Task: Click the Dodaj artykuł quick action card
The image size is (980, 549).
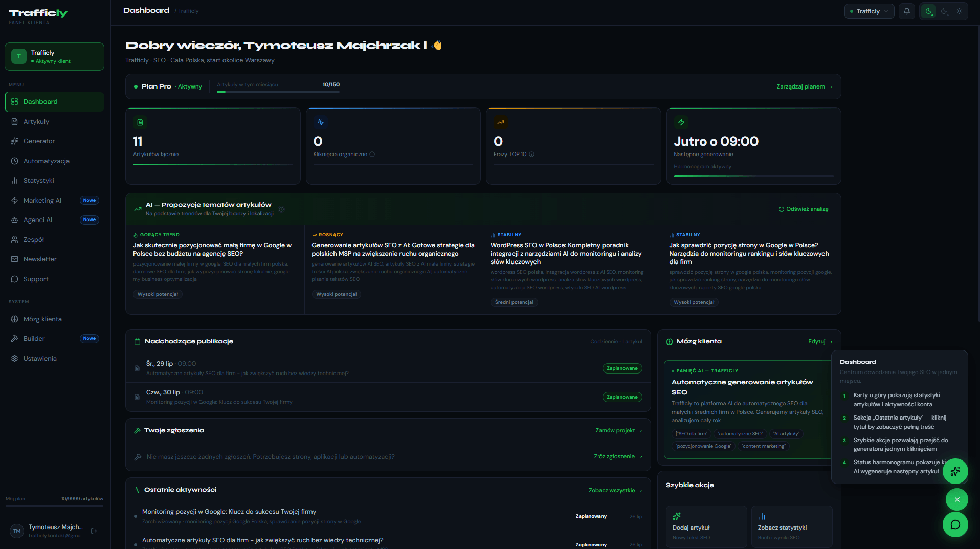Action: click(706, 526)
